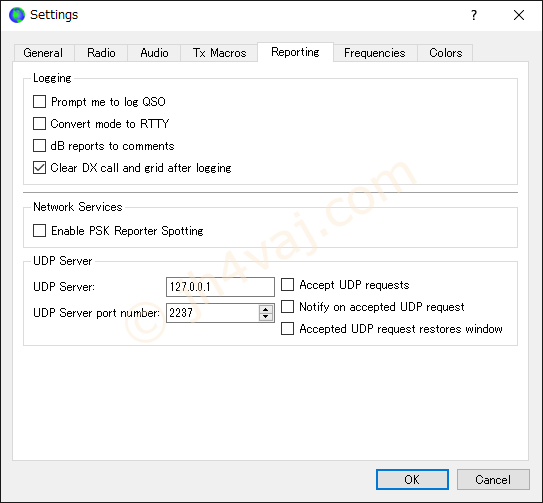The height and width of the screenshot is (503, 543).
Task: Go to the Tx Macros tab
Action: tap(219, 53)
